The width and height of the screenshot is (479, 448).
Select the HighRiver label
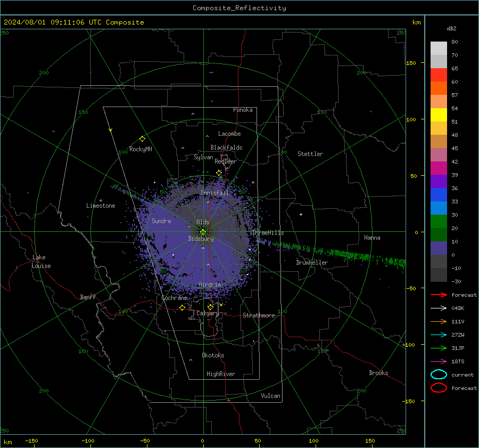(221, 374)
